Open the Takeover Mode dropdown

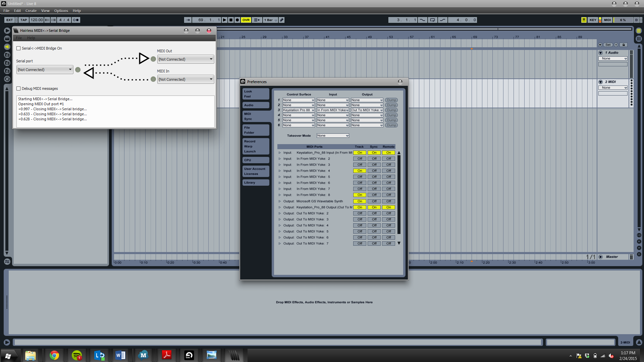pos(333,135)
